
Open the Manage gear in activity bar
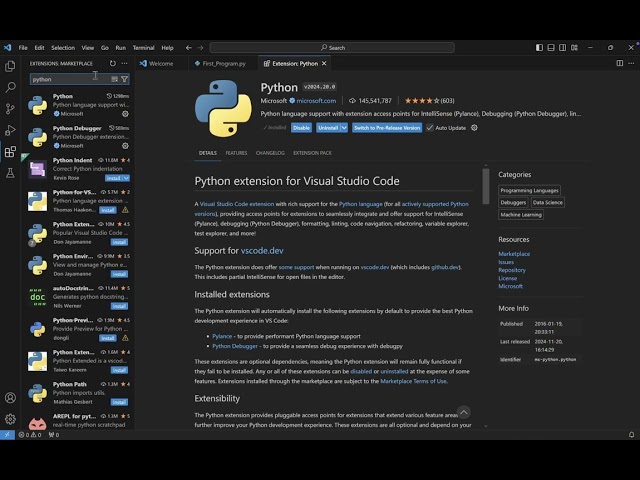pyautogui.click(x=10, y=419)
